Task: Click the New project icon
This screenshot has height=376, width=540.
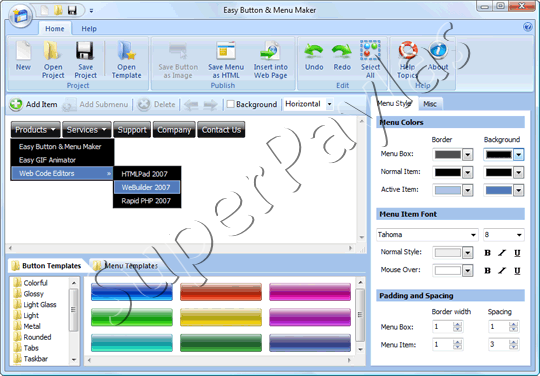Action: click(x=23, y=51)
